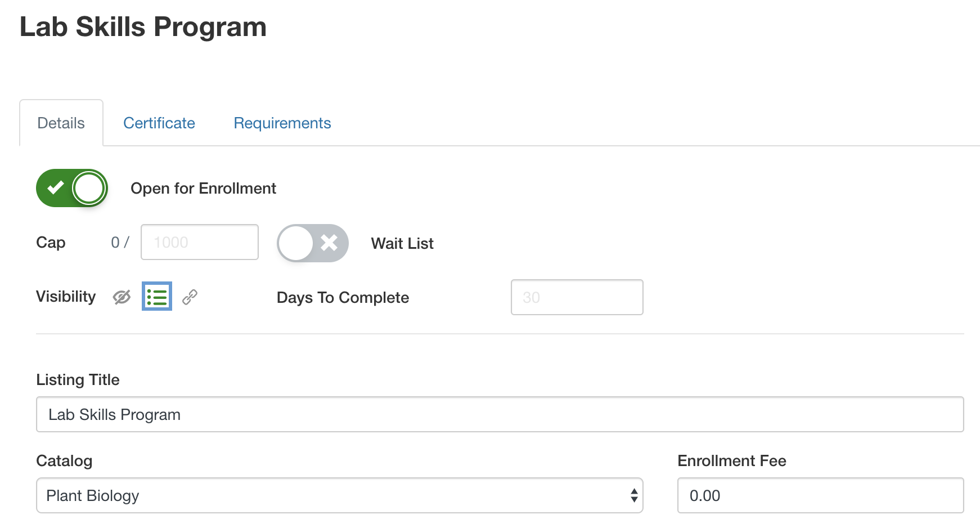Click into the Cap number field

click(200, 242)
